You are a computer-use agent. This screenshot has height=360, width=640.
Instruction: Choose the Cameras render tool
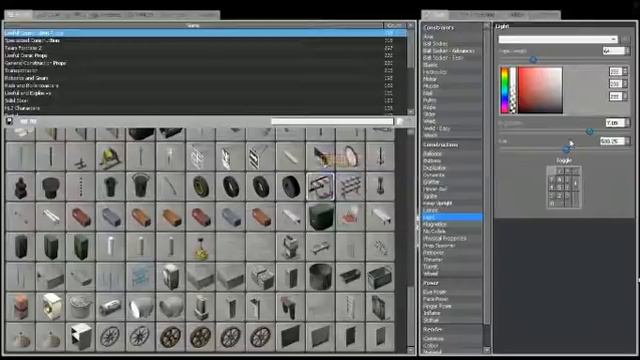point(451,338)
